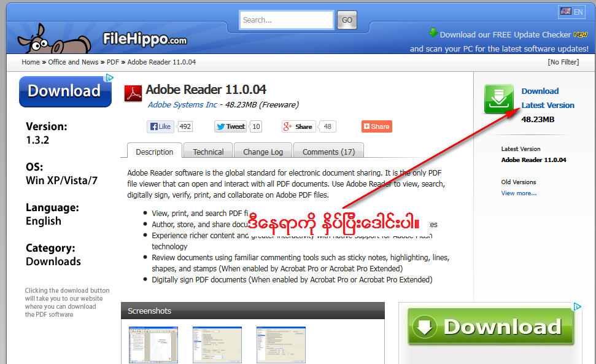Click the Adobe Reader 11.0.04 breadcrumb
Viewport: 596px width, 364px height.
pyautogui.click(x=161, y=62)
